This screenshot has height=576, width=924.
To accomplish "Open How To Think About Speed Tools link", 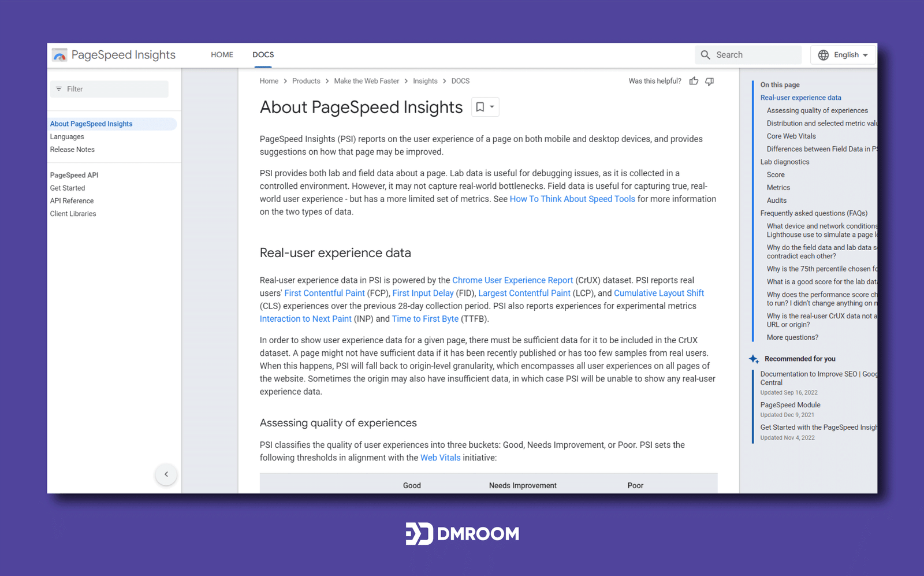I will coord(572,199).
